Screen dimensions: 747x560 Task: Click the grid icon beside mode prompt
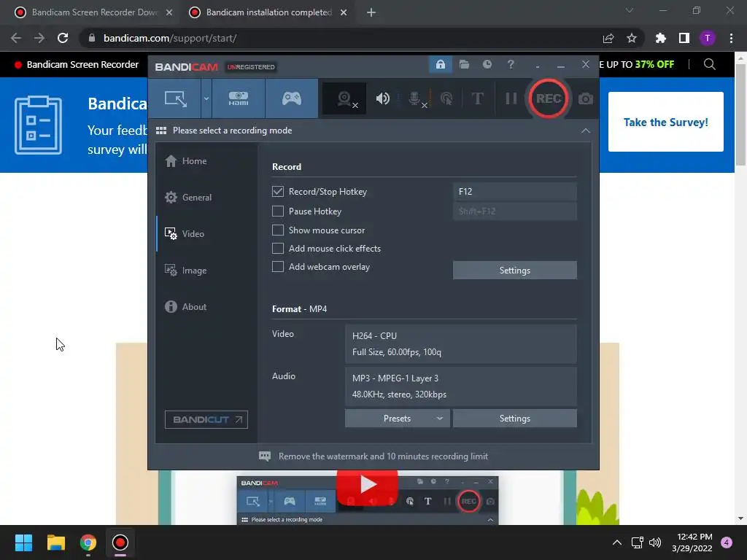(x=161, y=131)
